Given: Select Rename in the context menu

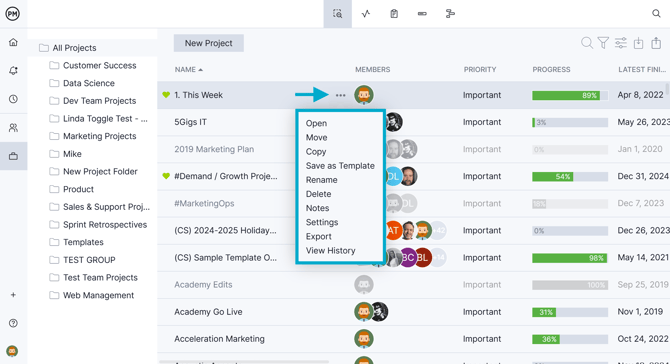Looking at the screenshot, I should tap(321, 180).
